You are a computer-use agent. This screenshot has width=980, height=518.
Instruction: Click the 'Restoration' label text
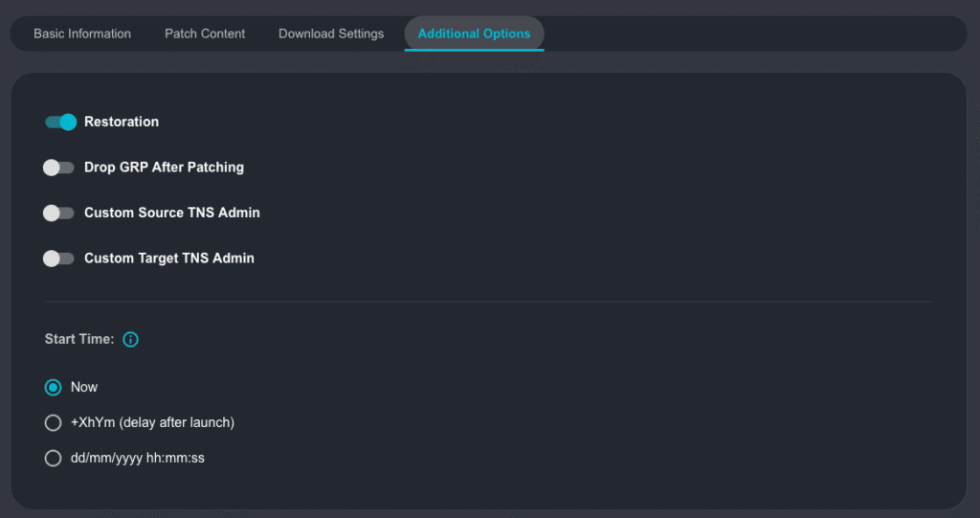click(122, 122)
